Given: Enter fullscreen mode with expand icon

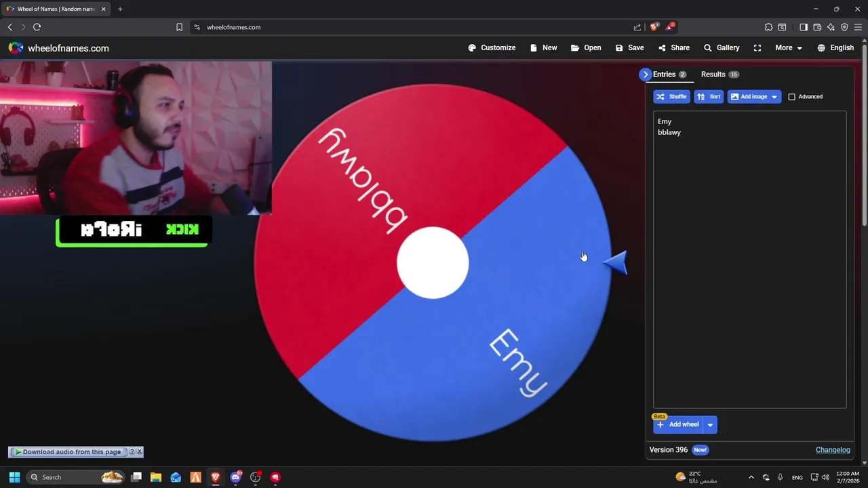Looking at the screenshot, I should pos(757,48).
